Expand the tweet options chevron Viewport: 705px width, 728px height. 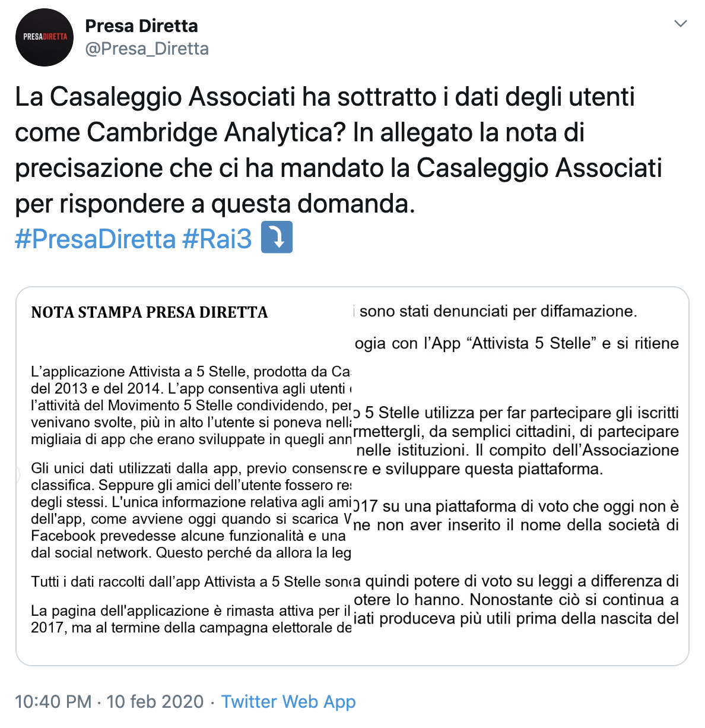680,24
